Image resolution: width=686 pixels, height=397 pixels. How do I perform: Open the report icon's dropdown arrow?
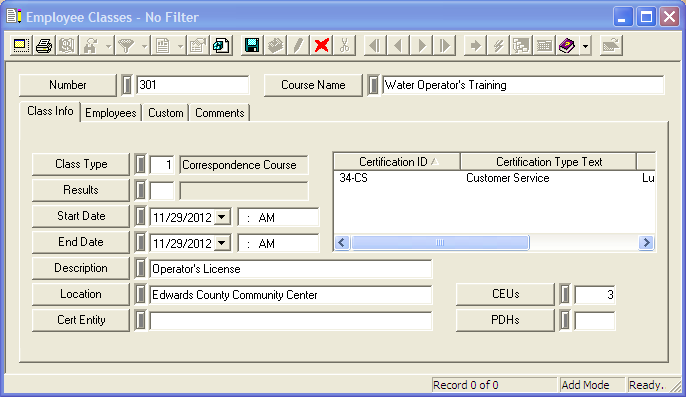[180, 46]
